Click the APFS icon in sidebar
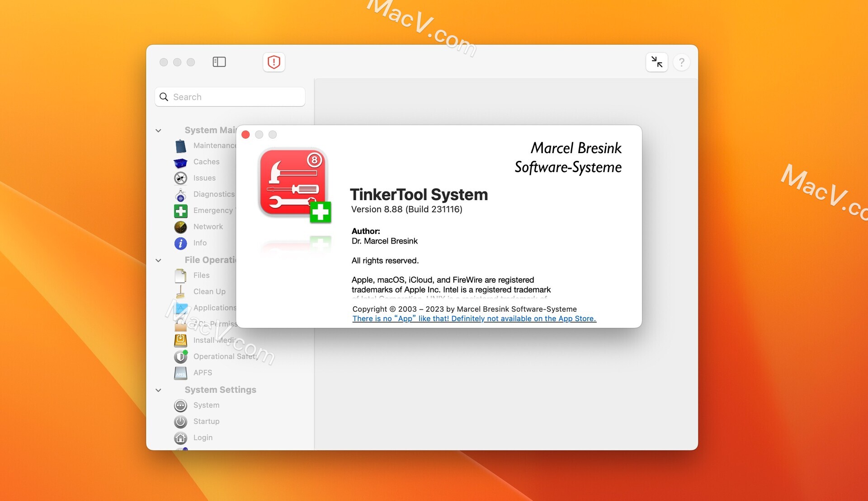Image resolution: width=868 pixels, height=501 pixels. [181, 373]
